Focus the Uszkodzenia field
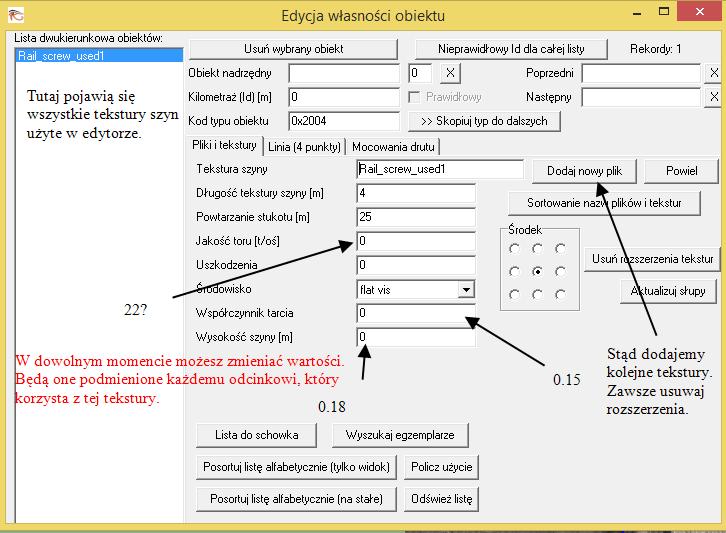Screen dimensions: 726x533 click(416, 265)
